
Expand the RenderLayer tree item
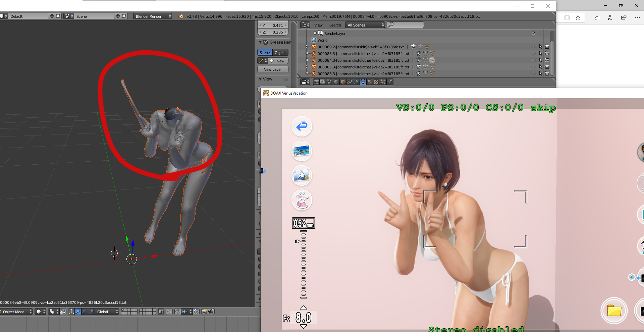[x=315, y=33]
